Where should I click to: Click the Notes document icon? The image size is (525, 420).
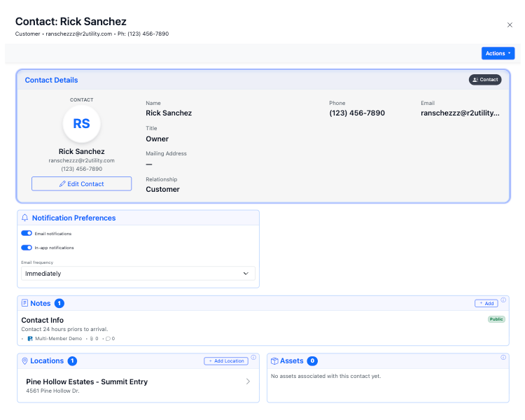pyautogui.click(x=24, y=303)
